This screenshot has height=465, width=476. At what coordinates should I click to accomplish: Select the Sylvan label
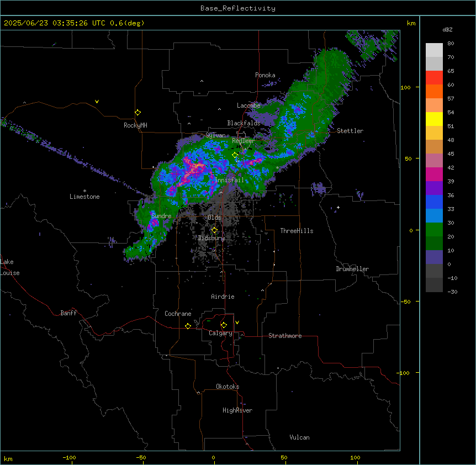click(x=215, y=135)
